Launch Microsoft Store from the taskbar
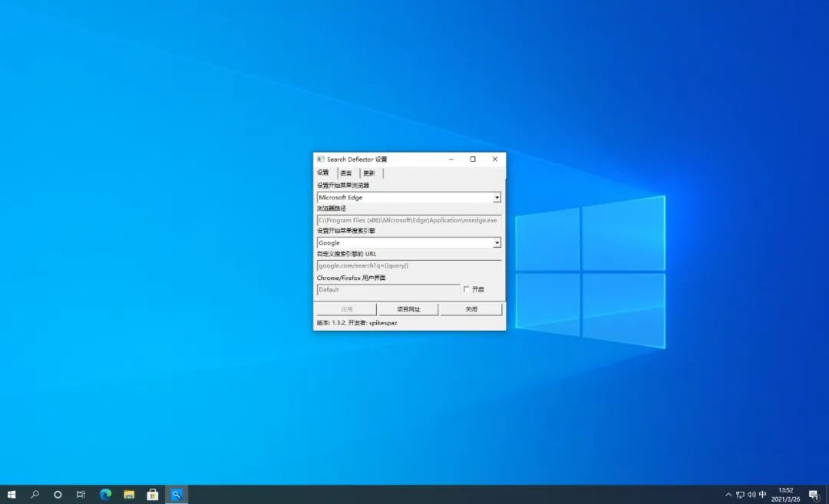829x504 pixels. (153, 495)
